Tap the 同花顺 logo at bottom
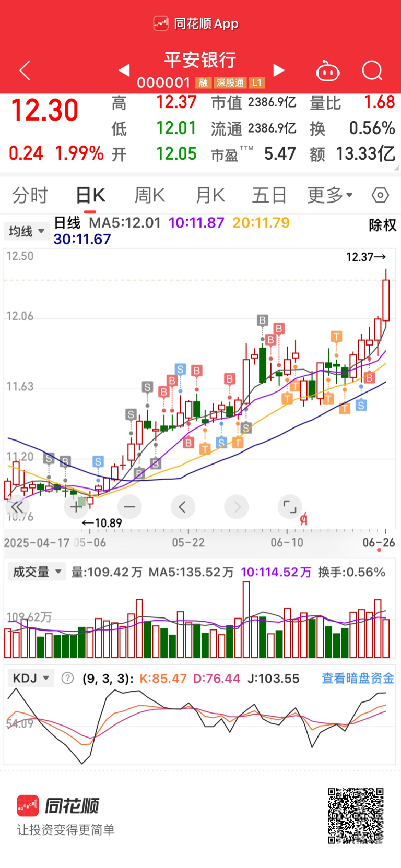Screen dimensions: 401x868 point(58,806)
